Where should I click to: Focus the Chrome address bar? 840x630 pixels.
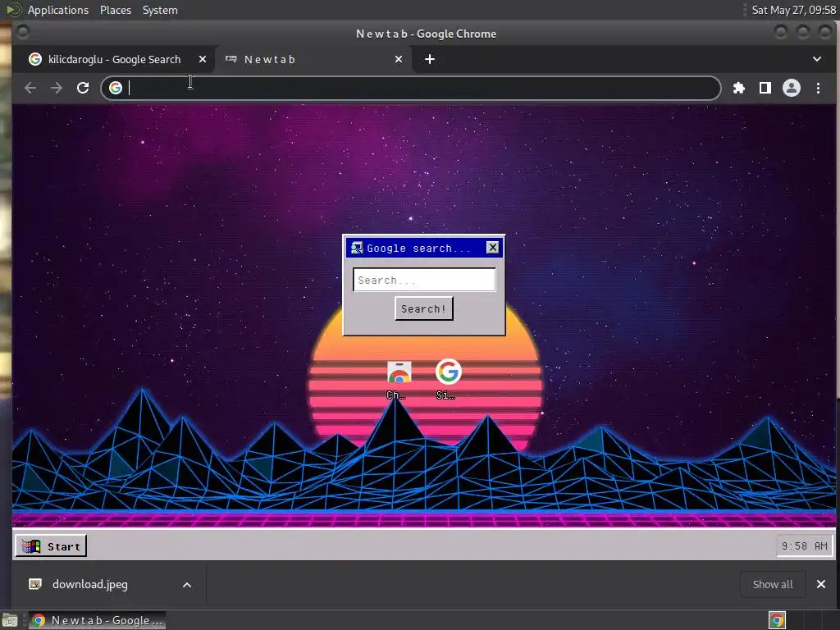[411, 88]
